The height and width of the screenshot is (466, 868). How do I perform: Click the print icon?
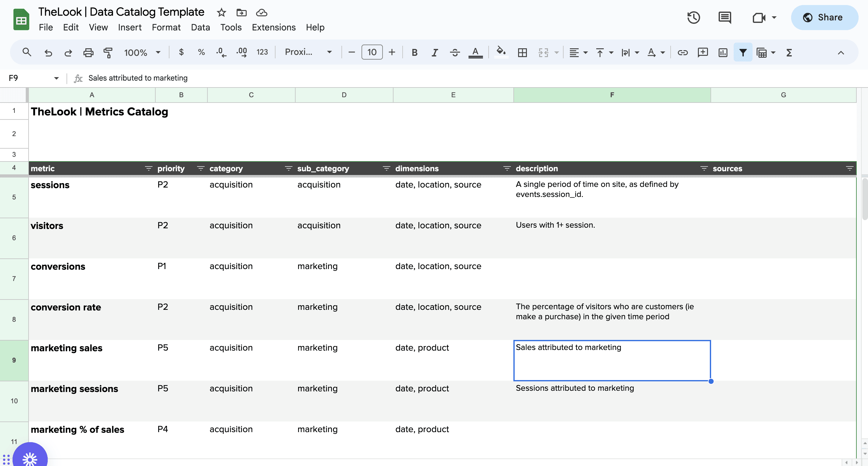pyautogui.click(x=88, y=52)
